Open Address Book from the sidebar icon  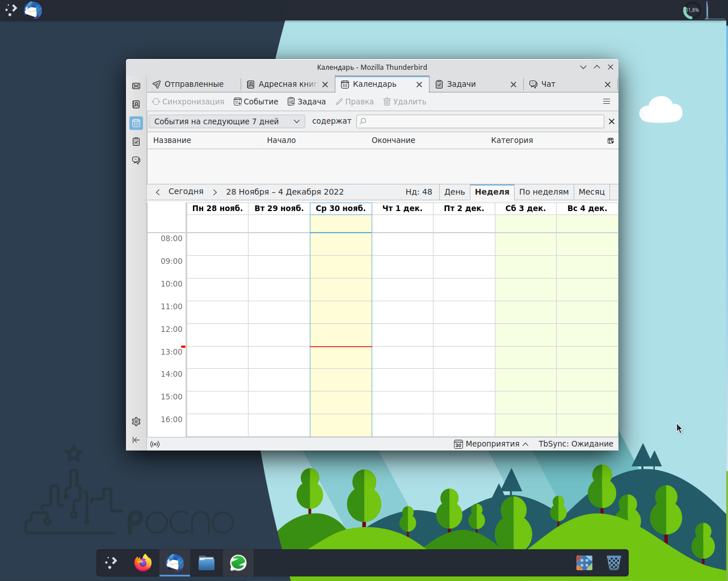(136, 104)
